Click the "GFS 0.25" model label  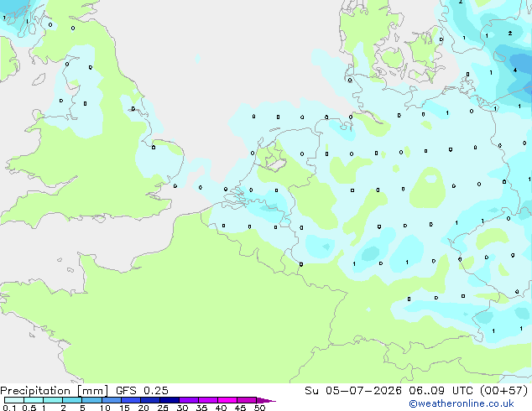[x=142, y=391]
